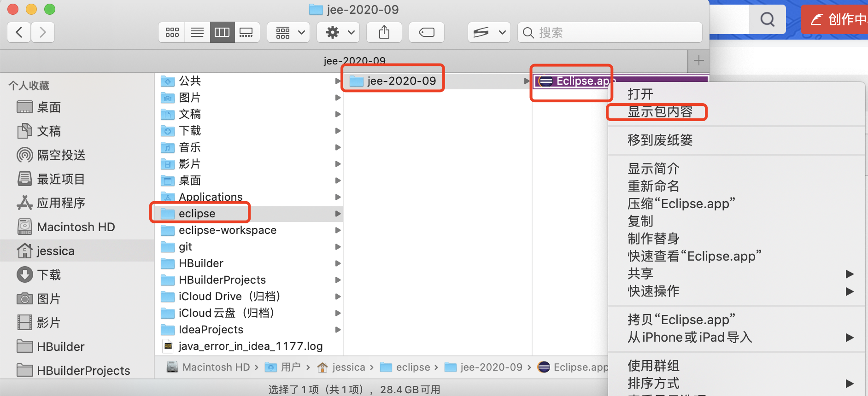868x396 pixels.
Task: Switch to column view
Action: click(222, 32)
